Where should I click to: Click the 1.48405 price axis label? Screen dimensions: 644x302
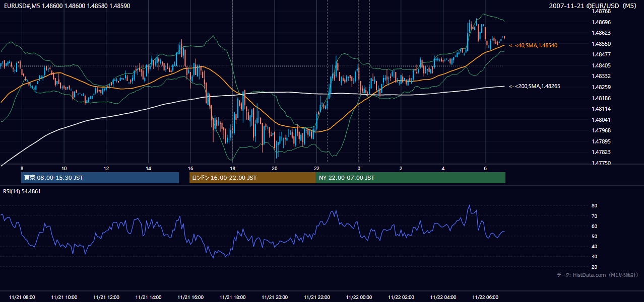pos(602,65)
